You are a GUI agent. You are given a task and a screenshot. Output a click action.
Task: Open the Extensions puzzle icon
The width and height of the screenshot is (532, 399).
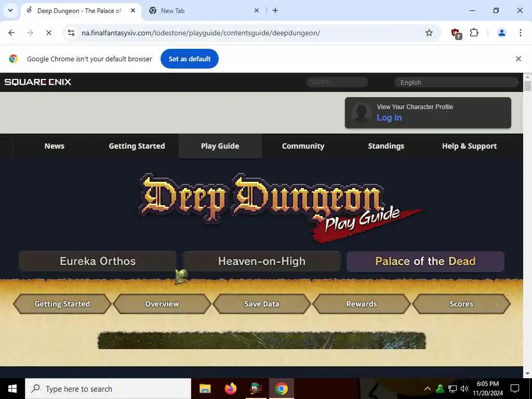474,33
